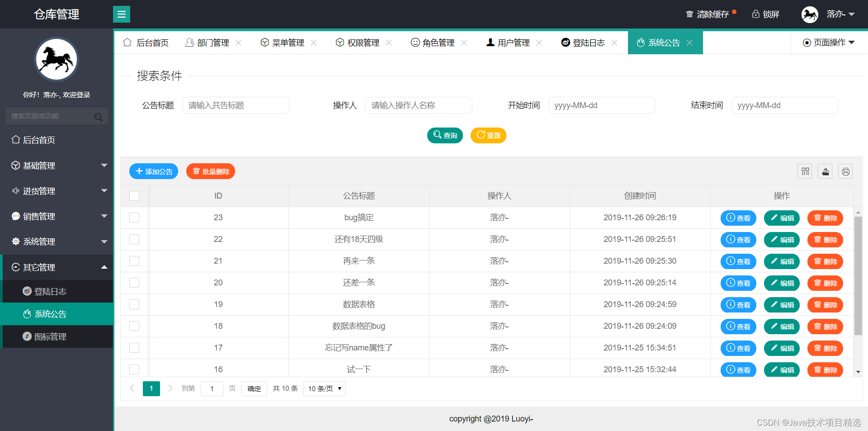
Task: Close the 权限管理 tab
Action: pyautogui.click(x=389, y=43)
